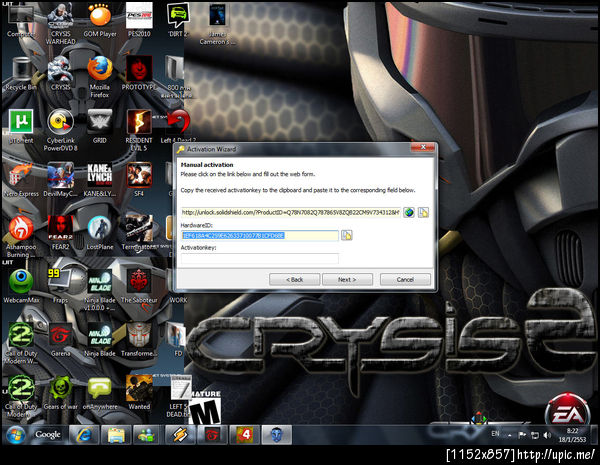Image resolution: width=600 pixels, height=465 pixels.
Task: Click Next in Activation Wizard
Action: point(347,279)
